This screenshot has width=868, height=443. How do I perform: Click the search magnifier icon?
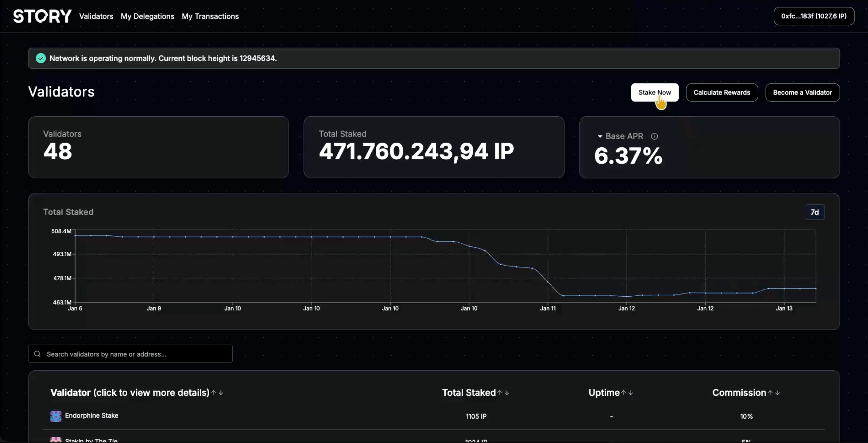[37, 354]
